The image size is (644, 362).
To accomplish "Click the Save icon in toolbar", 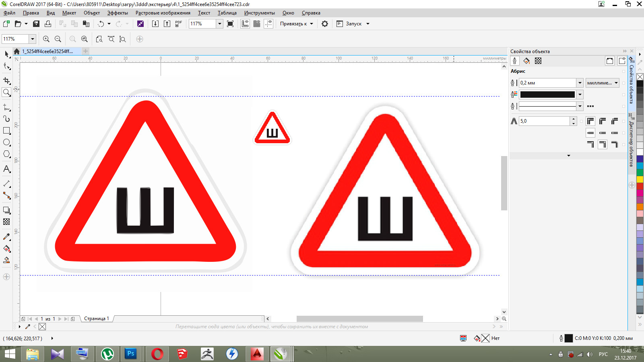I will point(36,24).
